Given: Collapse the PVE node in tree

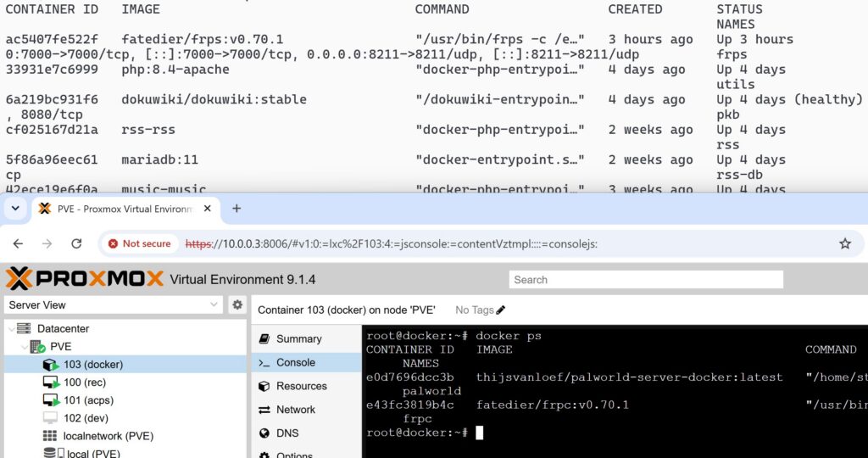Looking at the screenshot, I should pos(25,347).
